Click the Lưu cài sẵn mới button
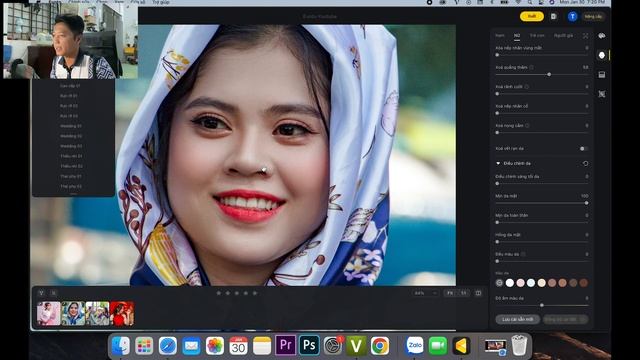This screenshot has width=640, height=360. 518,319
